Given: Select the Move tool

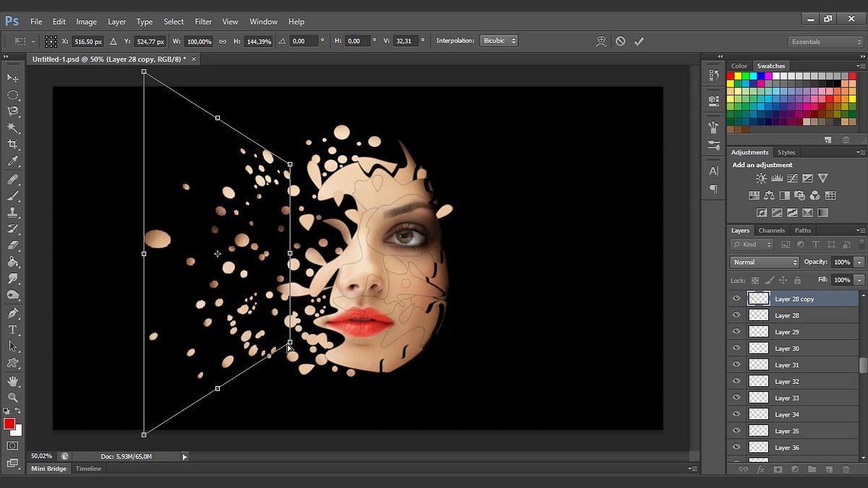Looking at the screenshot, I should point(12,77).
